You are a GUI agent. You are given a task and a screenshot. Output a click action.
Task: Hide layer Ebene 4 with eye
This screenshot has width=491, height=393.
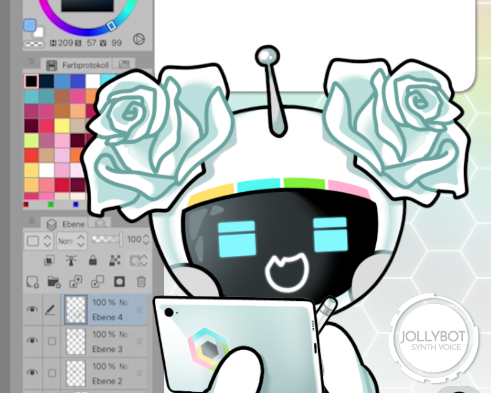pyautogui.click(x=32, y=310)
